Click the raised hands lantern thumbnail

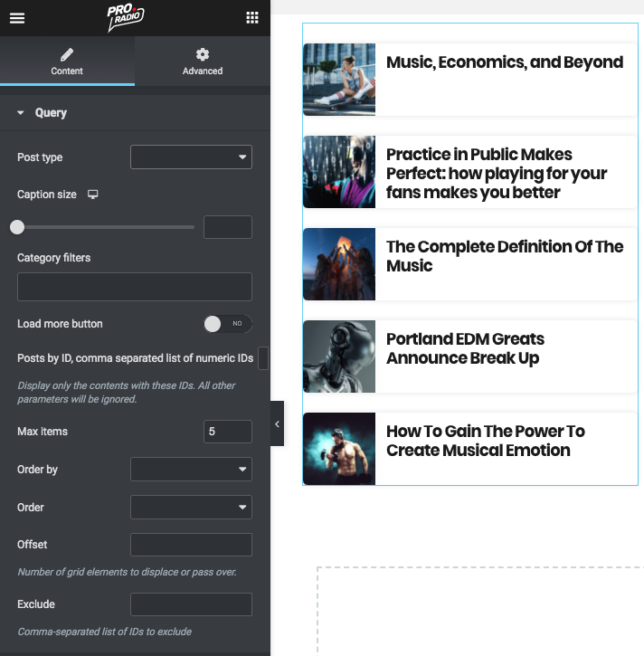tap(339, 264)
